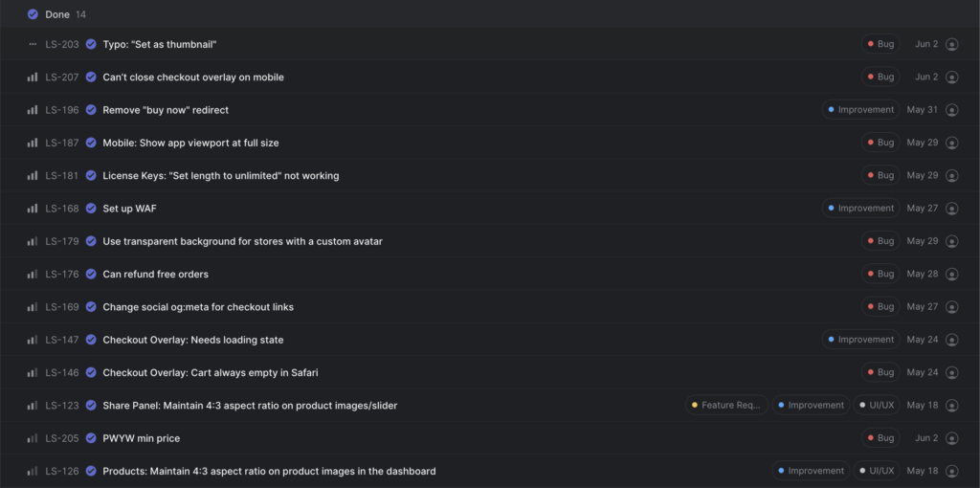Toggle the completed checkmark for LS-176
Image resolution: width=980 pixels, height=488 pixels.
[91, 274]
